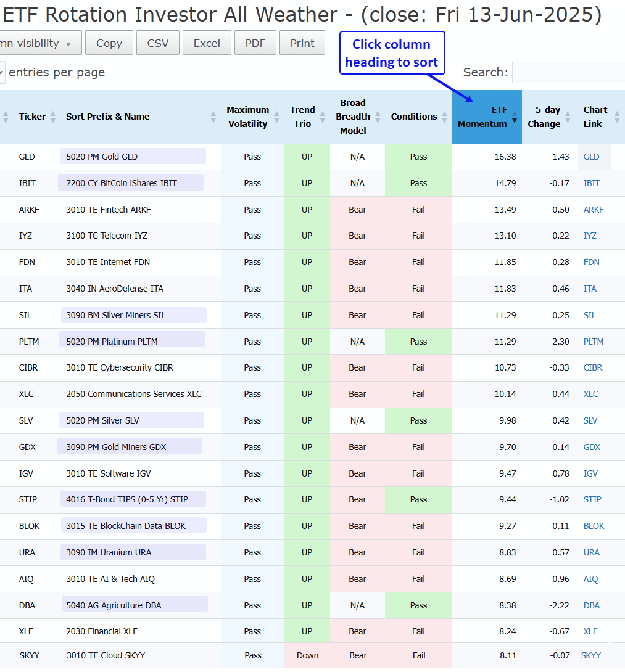Open GLD chart link

coord(591,157)
